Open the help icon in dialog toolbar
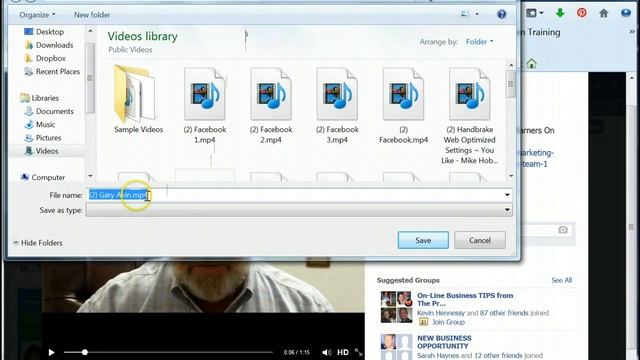This screenshot has width=640, height=360. [501, 14]
